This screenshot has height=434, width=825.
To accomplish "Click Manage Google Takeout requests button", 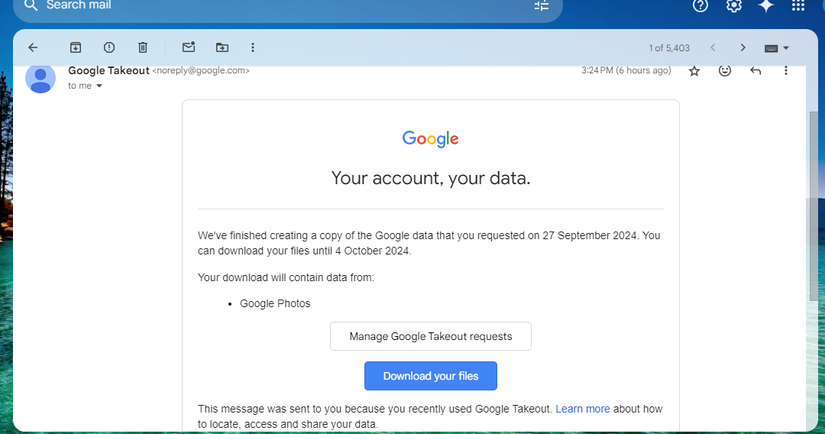I will click(x=430, y=336).
